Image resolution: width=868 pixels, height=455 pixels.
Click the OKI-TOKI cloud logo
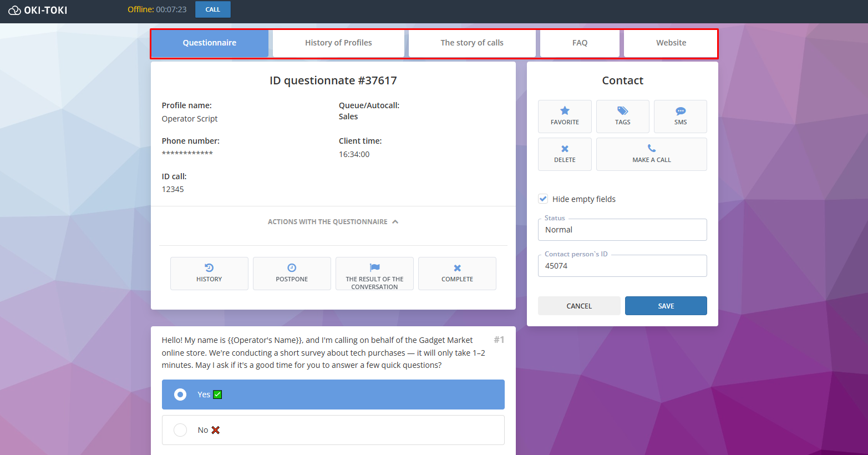click(x=14, y=10)
